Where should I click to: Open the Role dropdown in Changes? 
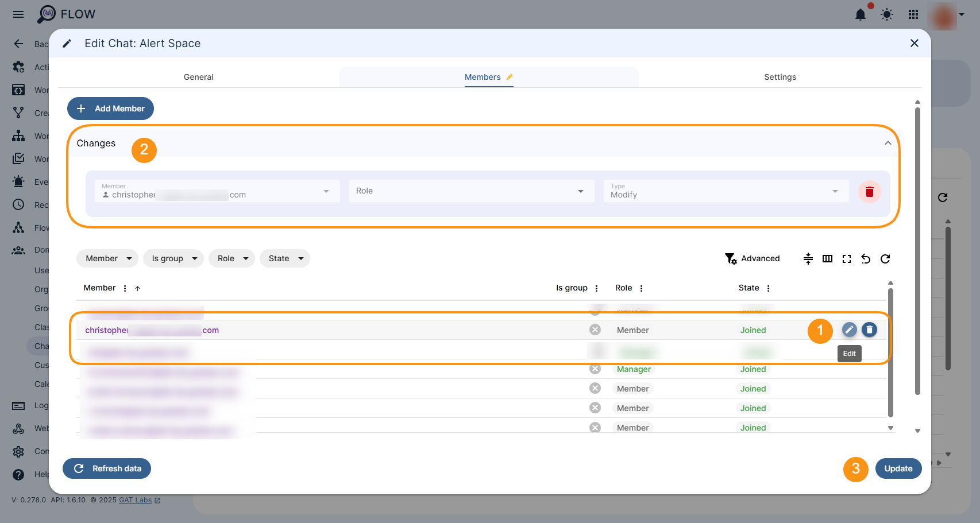click(x=471, y=191)
